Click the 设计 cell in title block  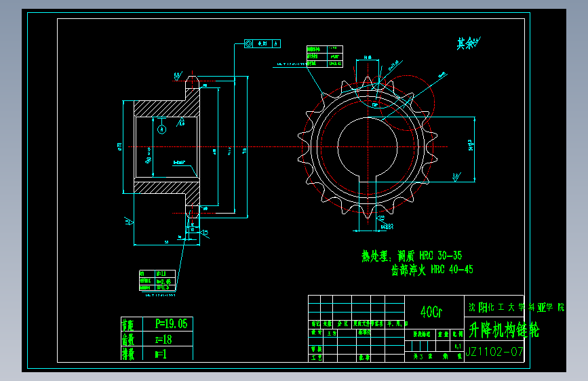(316, 333)
